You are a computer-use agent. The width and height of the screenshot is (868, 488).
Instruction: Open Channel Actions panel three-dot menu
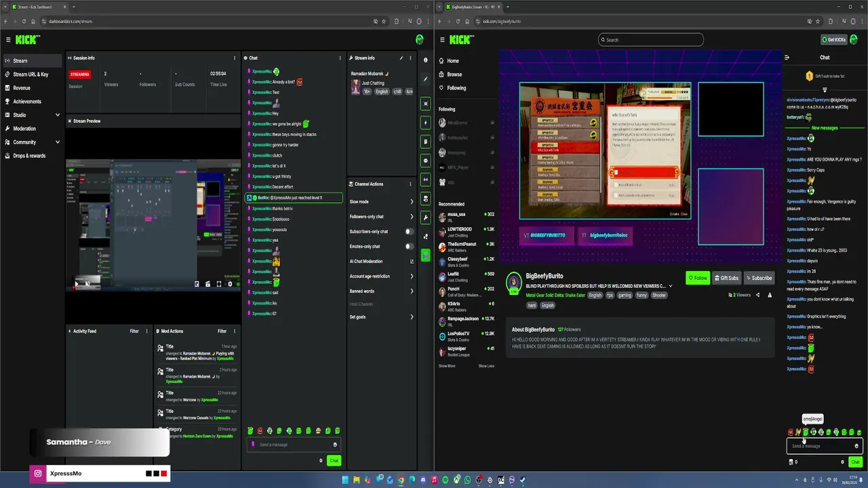[x=410, y=184]
